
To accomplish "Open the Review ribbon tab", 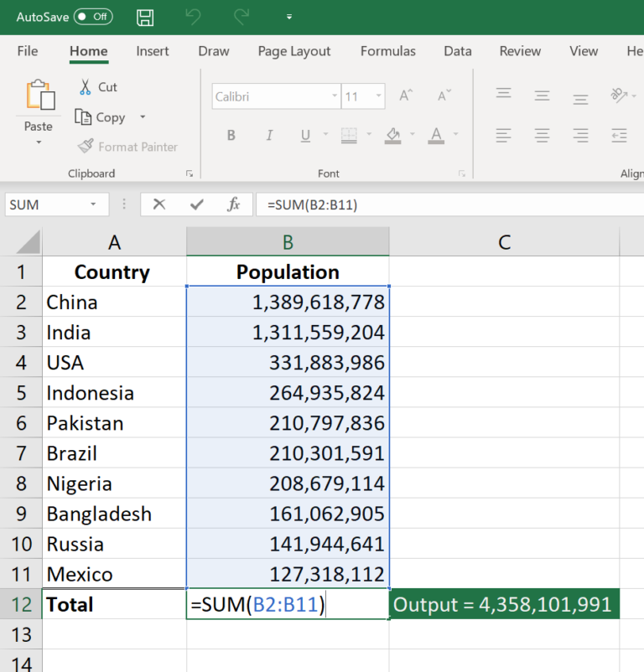I will tap(520, 51).
